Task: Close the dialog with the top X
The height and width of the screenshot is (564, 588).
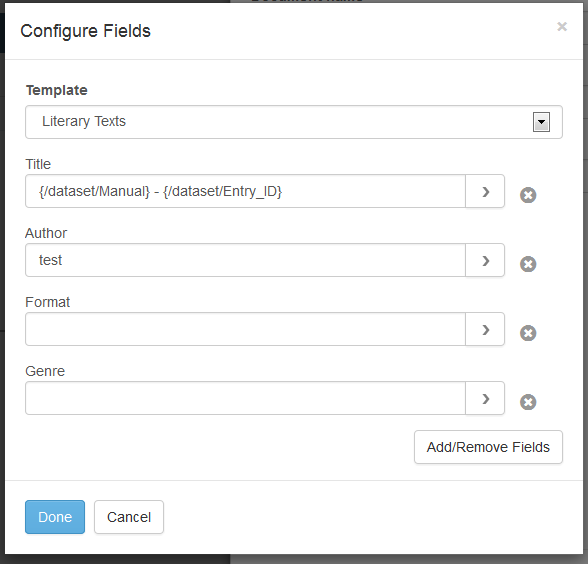Action: pos(562,27)
